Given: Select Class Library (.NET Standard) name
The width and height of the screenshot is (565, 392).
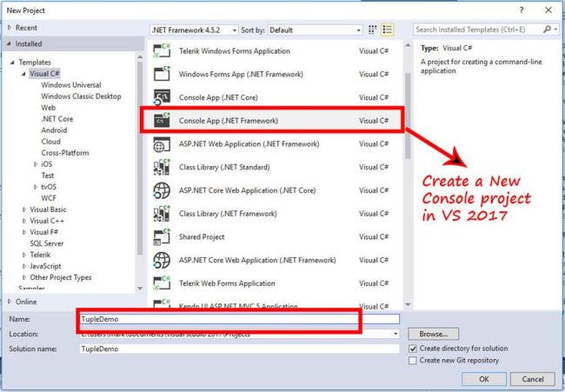Looking at the screenshot, I should click(224, 167).
